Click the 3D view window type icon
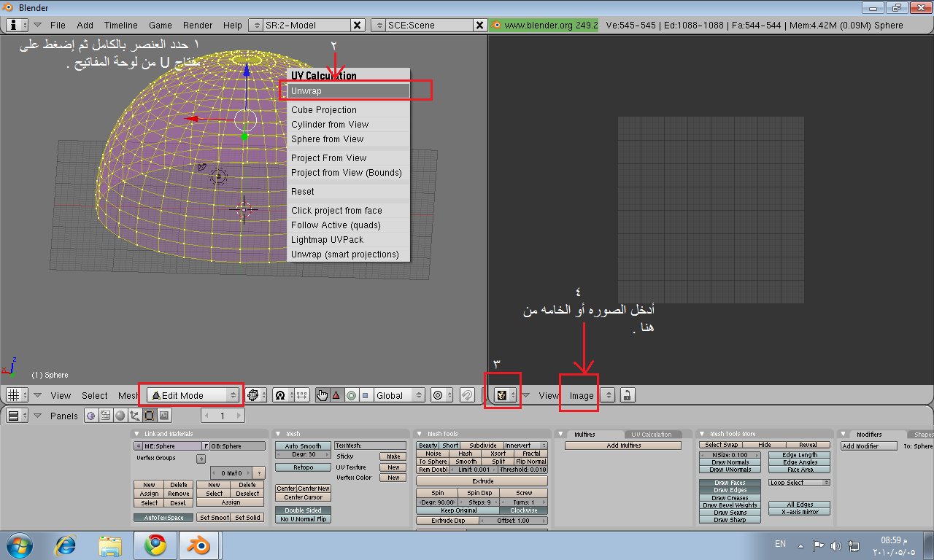This screenshot has width=934, height=560. 17,395
